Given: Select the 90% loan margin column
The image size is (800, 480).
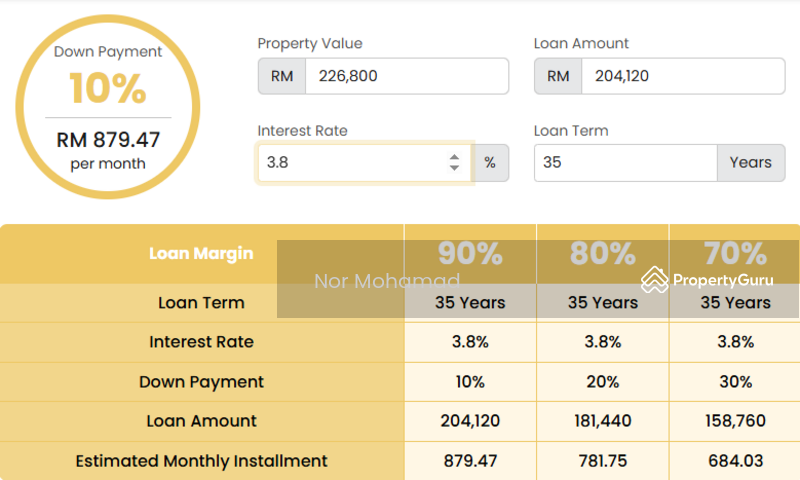Looking at the screenshot, I should coord(470,254).
